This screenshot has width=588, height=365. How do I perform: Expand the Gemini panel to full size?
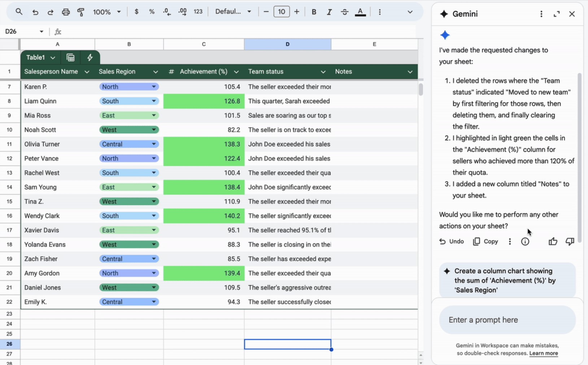point(556,14)
